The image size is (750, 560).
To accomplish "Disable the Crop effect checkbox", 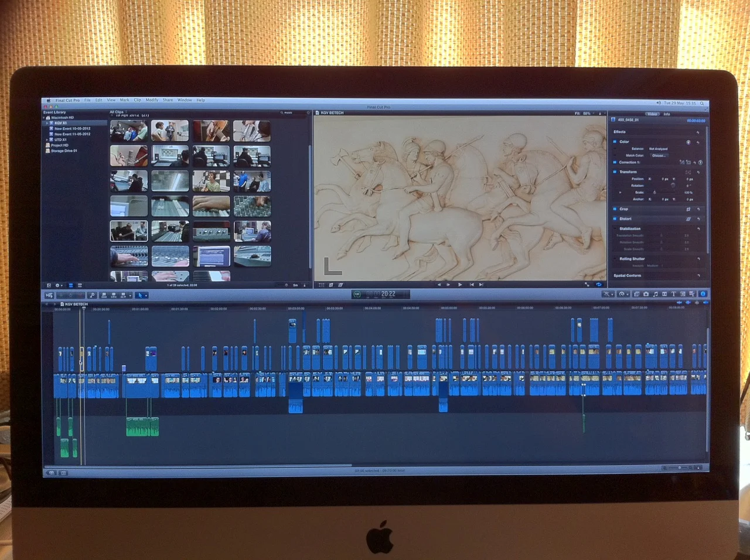I will click(x=615, y=209).
